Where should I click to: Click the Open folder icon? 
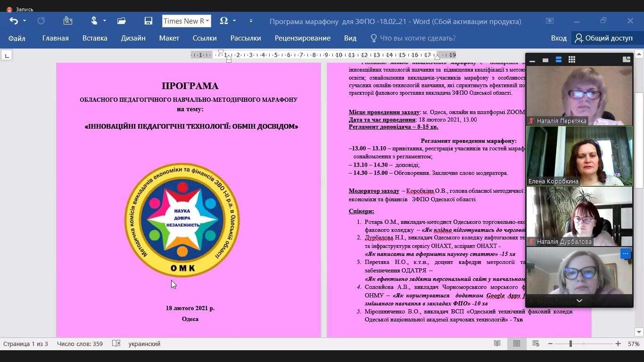point(122,21)
